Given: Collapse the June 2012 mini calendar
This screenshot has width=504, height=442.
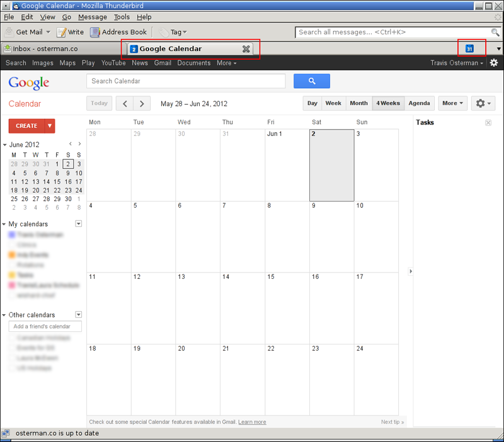Looking at the screenshot, I should coord(5,145).
